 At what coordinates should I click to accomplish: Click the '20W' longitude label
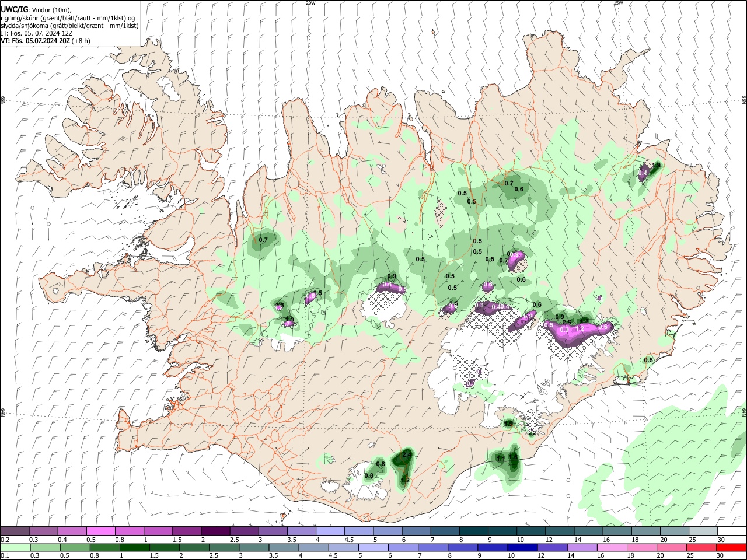coord(310,3)
